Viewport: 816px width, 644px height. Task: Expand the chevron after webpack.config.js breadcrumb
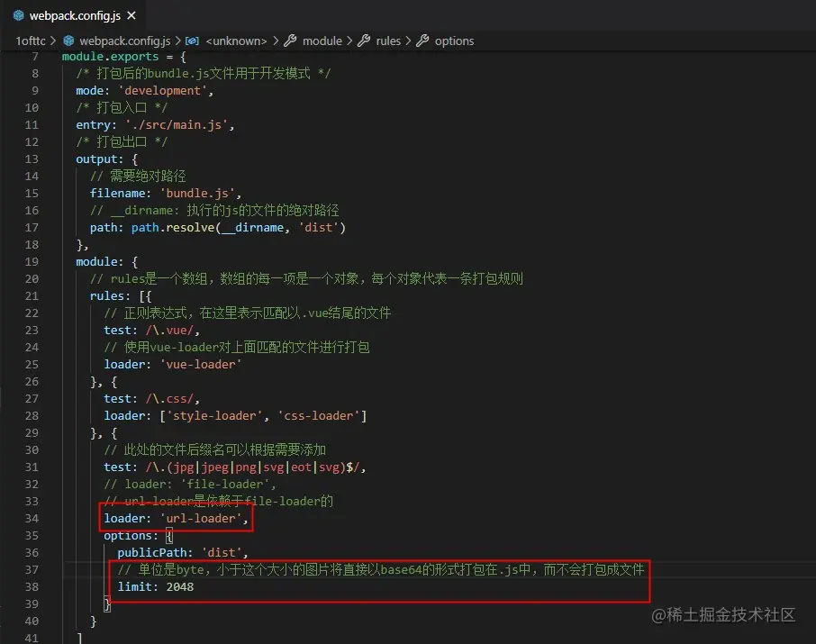178,41
